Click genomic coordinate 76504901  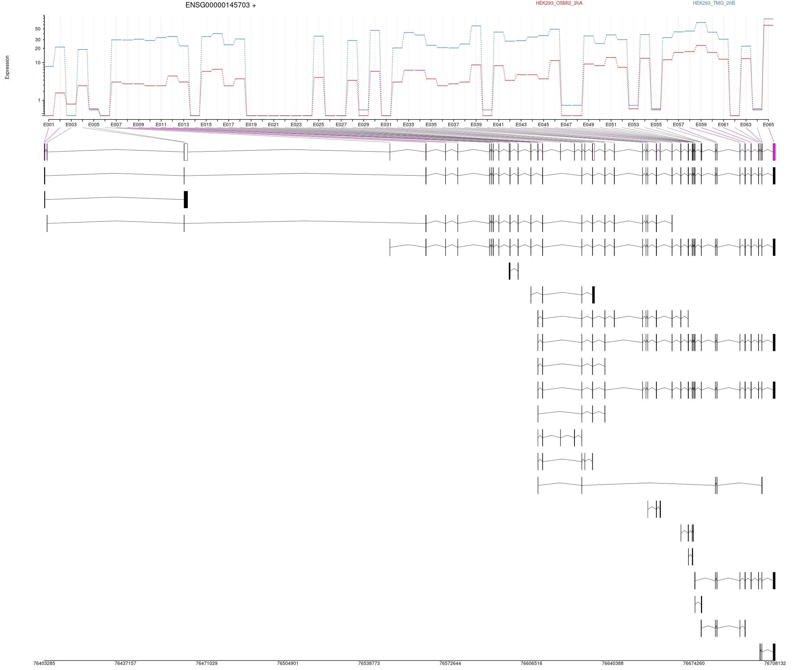click(x=288, y=664)
